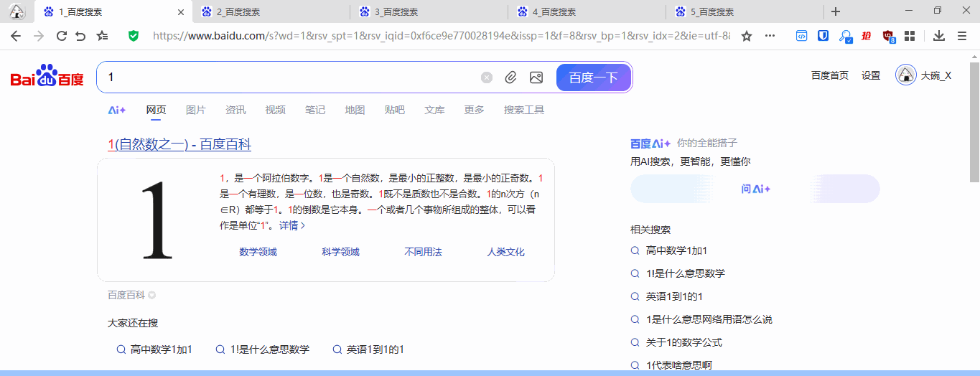980x376 pixels.
Task: Select the 资讯 search category
Action: [235, 110]
